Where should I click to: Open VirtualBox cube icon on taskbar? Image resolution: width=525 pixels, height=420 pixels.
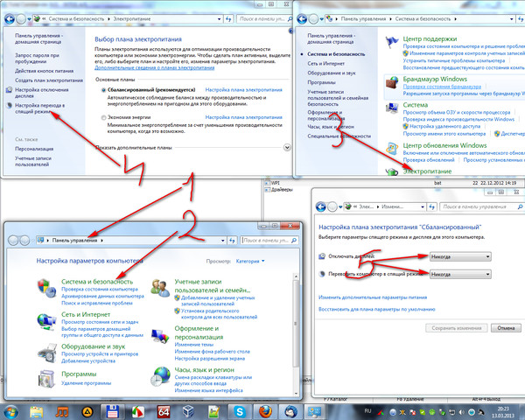188,411
